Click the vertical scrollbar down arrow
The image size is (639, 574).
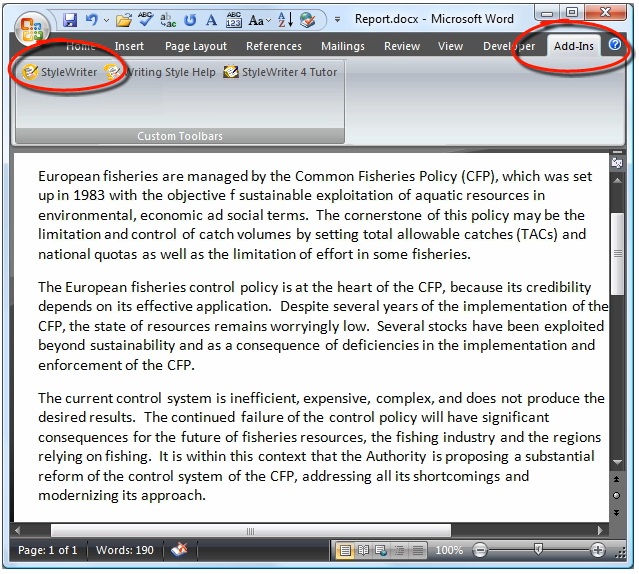click(x=617, y=462)
